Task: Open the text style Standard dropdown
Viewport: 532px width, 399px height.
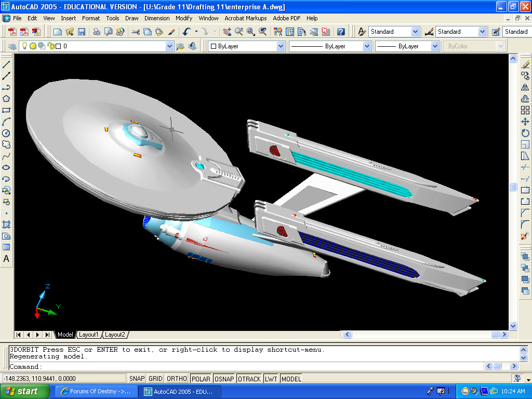Action: [x=415, y=32]
